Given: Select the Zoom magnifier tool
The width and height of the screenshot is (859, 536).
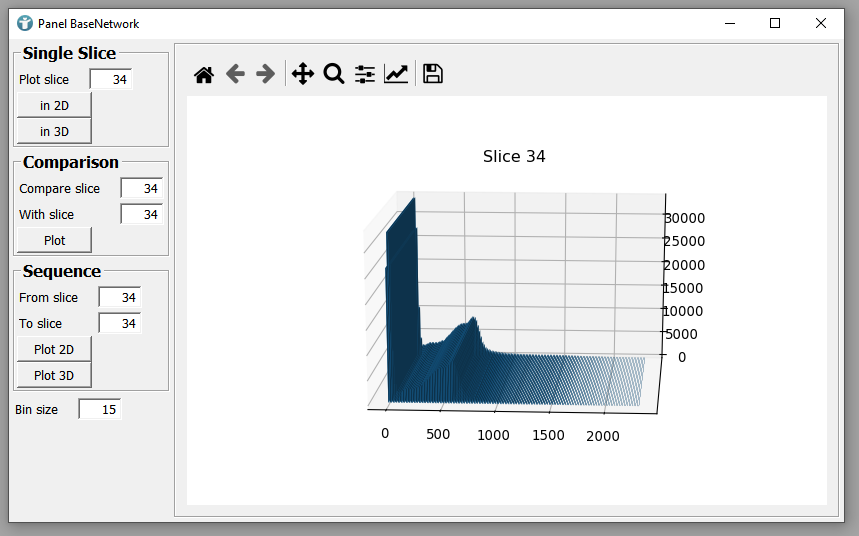Looking at the screenshot, I should tap(334, 74).
